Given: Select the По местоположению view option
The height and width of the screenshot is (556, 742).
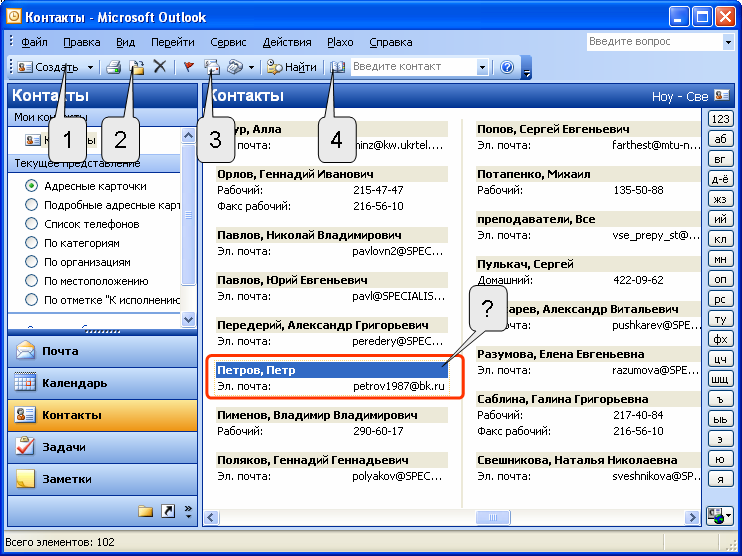Looking at the screenshot, I should pyautogui.click(x=31, y=281).
